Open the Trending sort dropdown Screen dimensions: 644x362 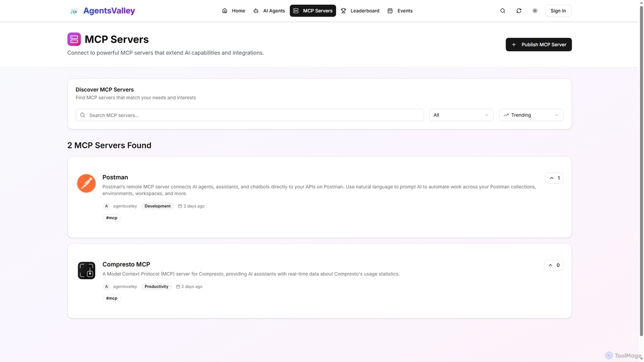(x=531, y=115)
